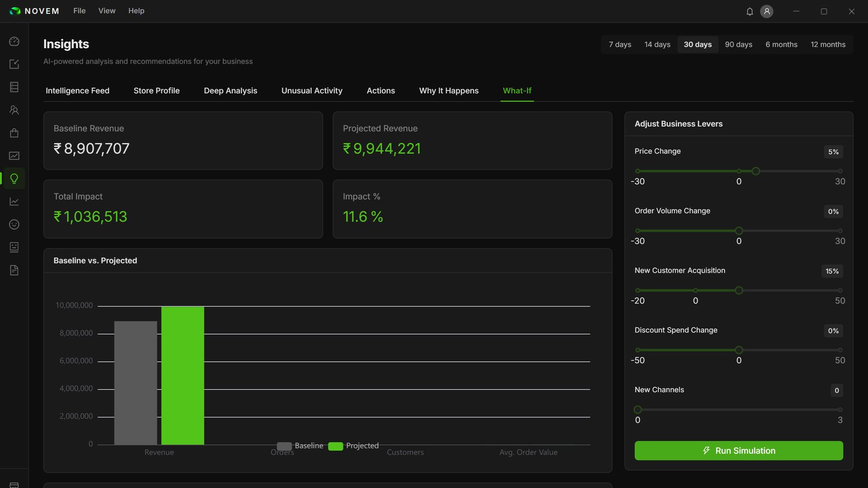Toggle the Projected legend entry in chart
Image resolution: width=868 pixels, height=488 pixels.
[354, 446]
